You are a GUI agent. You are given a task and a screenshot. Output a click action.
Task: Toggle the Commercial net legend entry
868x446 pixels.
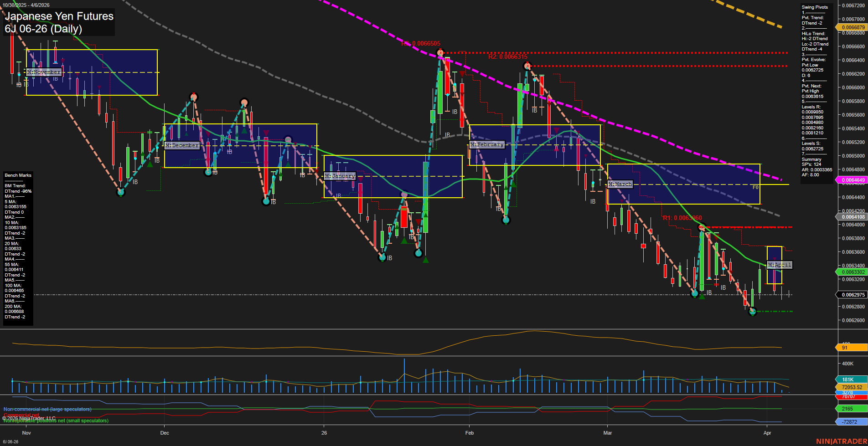click(x=22, y=415)
